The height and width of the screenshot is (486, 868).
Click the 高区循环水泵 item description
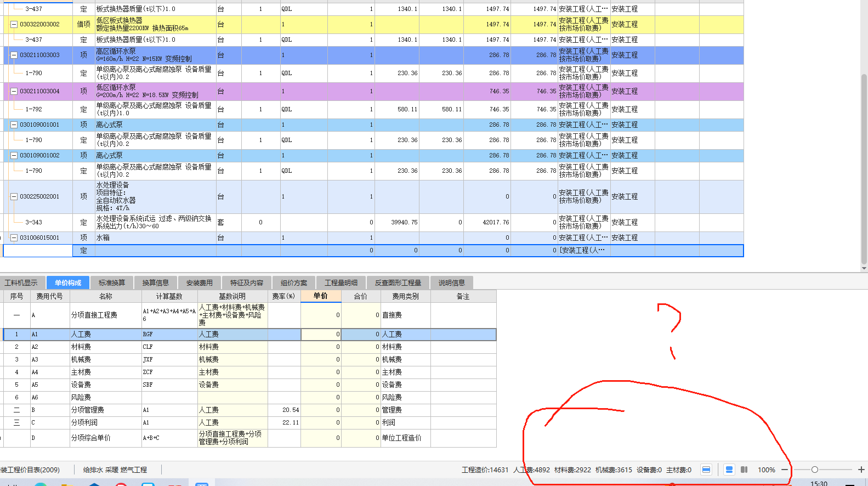click(x=155, y=55)
